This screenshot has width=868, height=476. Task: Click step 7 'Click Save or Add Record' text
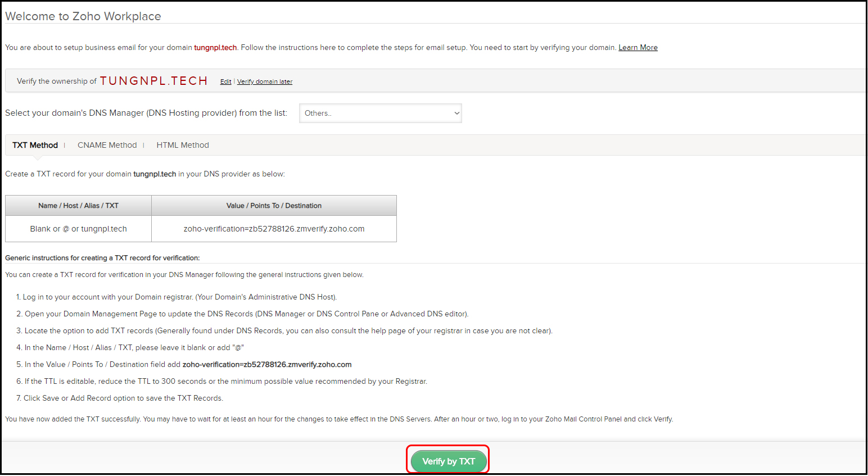pos(119,398)
